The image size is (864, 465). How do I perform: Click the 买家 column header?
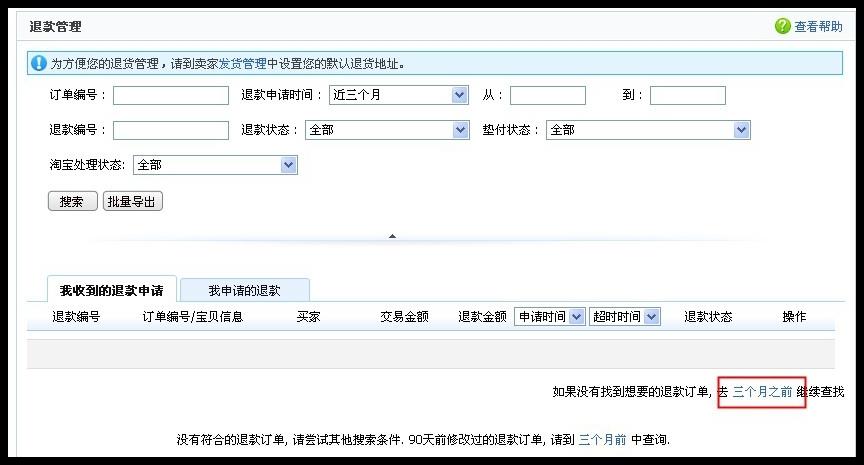[x=308, y=317]
